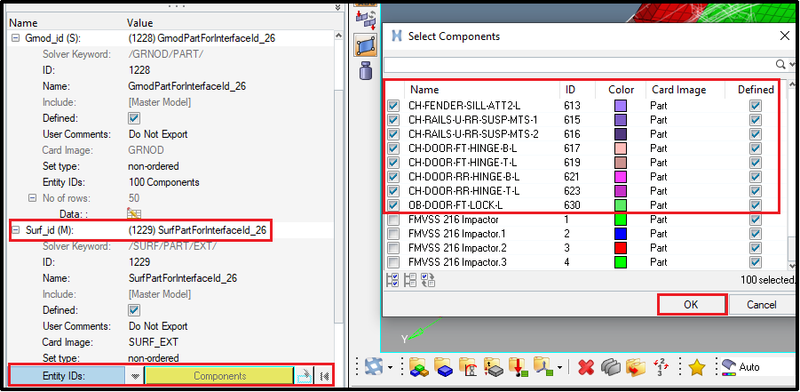Uncheck OB-DOOR-FT-LOCK-L checkbox
Image resolution: width=800 pixels, height=392 pixels.
pos(393,206)
